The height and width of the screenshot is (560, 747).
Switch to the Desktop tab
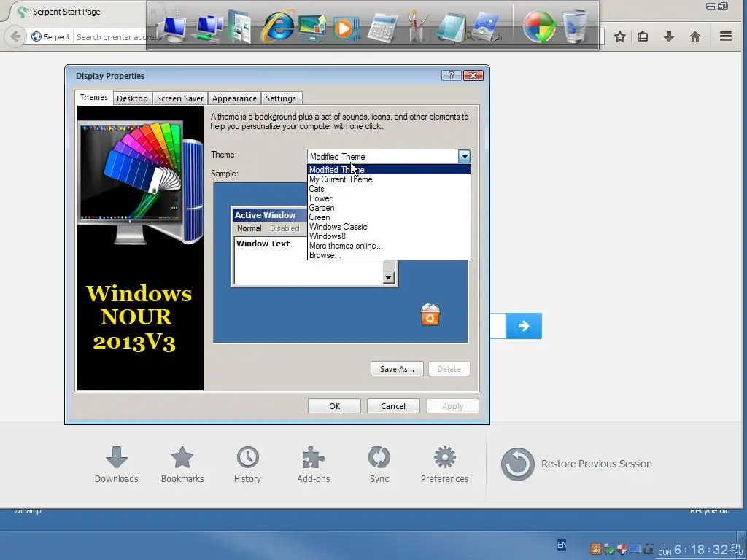(132, 98)
